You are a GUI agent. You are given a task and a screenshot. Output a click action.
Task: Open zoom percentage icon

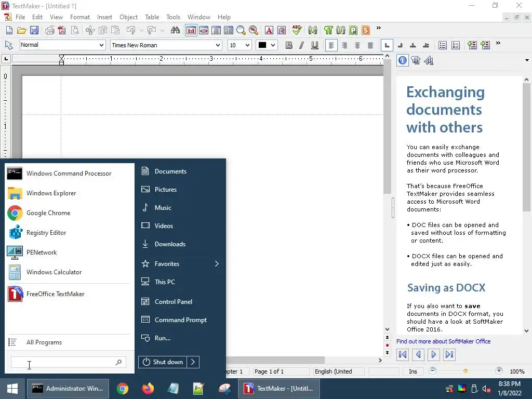(x=254, y=30)
